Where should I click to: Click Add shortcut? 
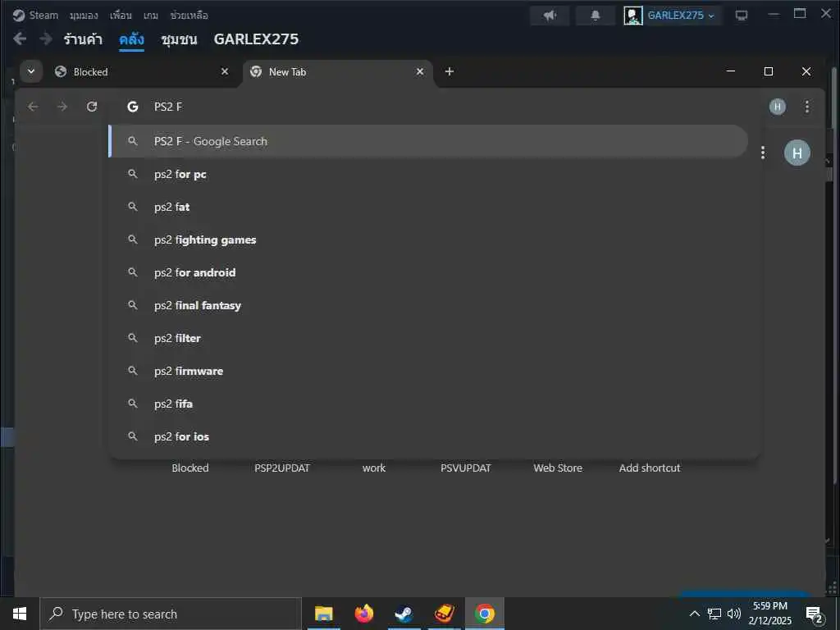coord(650,468)
